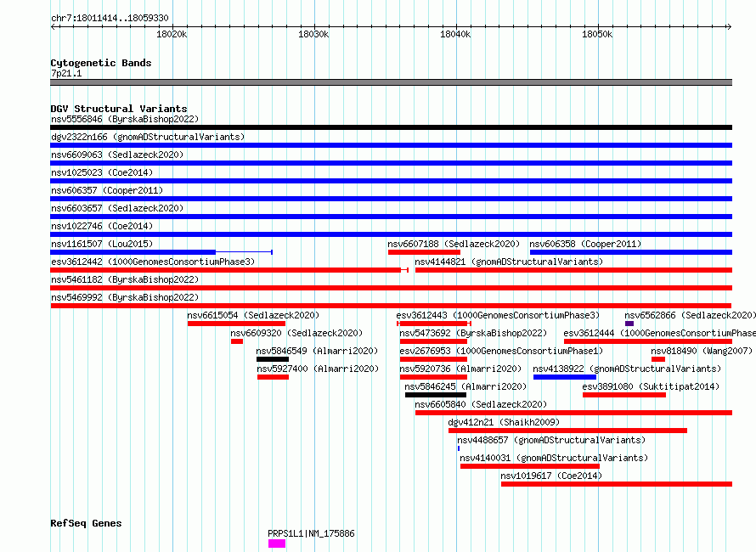Select the nsv6603657 (Sedlazeck2020) label
This screenshot has height=552, width=756.
pyautogui.click(x=117, y=208)
